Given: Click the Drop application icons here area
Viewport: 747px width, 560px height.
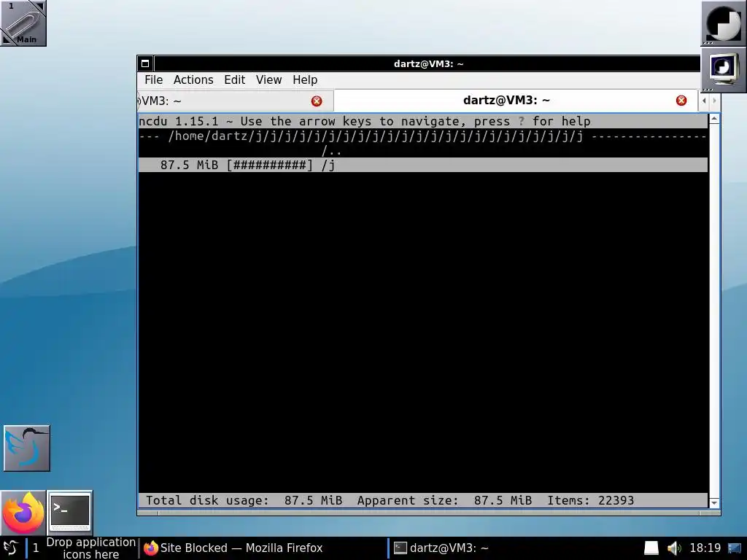Looking at the screenshot, I should point(90,548).
